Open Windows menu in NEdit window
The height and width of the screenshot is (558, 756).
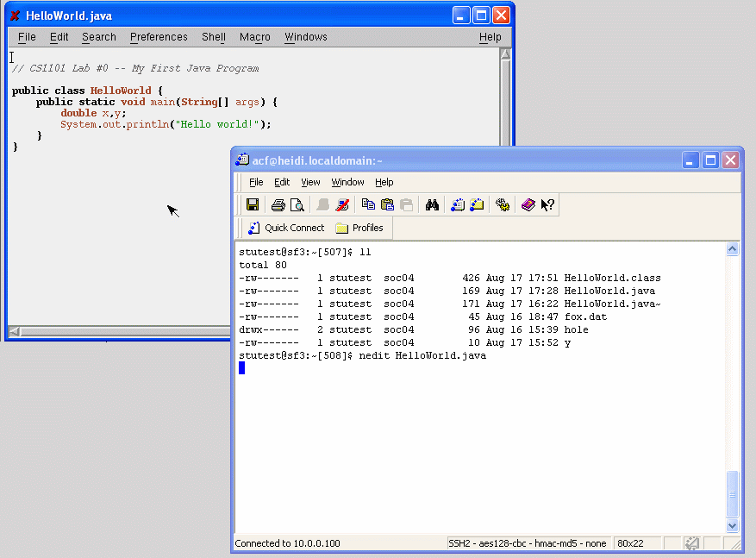pos(306,37)
